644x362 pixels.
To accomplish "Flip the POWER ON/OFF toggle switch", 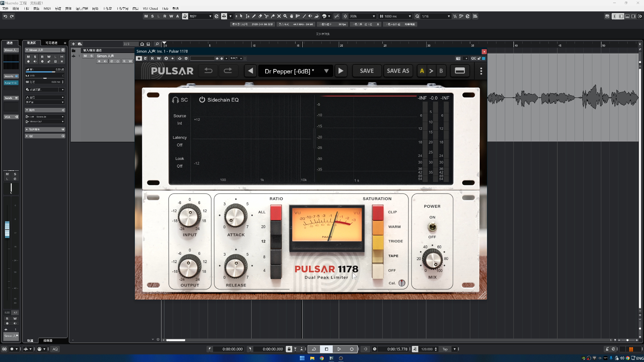I will 432,227.
